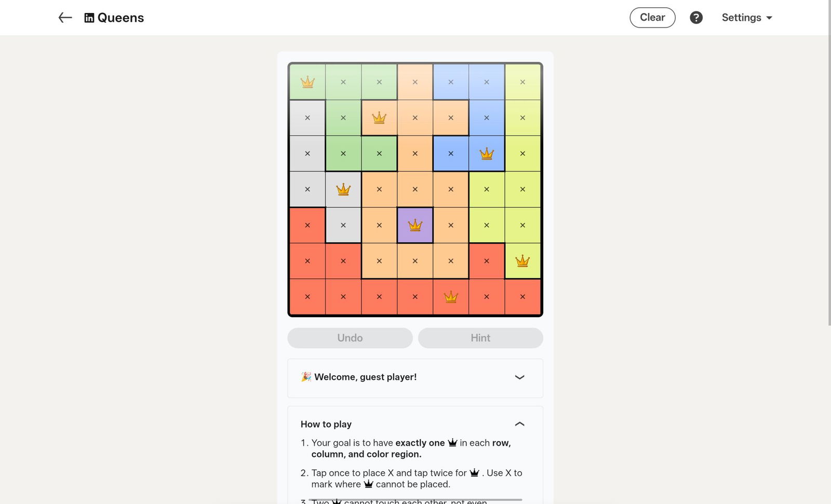Click the crown in the gray cell
This screenshot has width=831, height=504.
[x=343, y=189]
